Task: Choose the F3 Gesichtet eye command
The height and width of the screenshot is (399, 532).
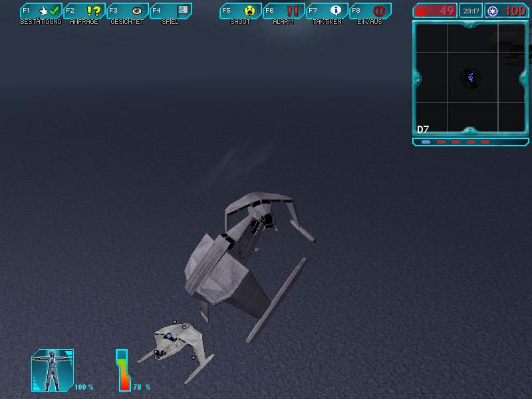Action: pyautogui.click(x=127, y=14)
